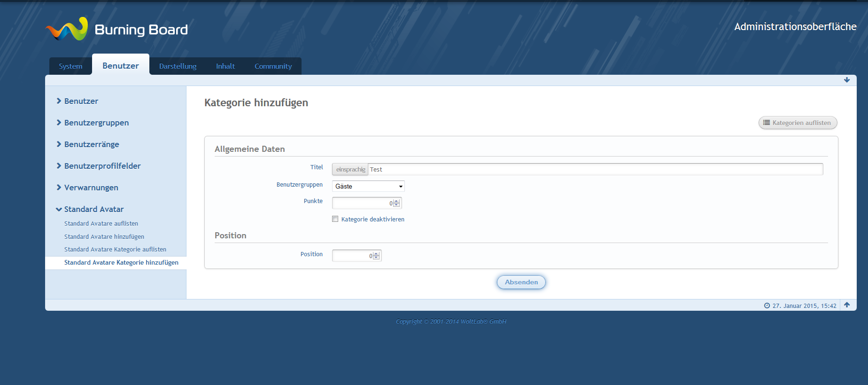868x385 pixels.
Task: Toggle the einsprachig language selector
Action: pyautogui.click(x=350, y=169)
